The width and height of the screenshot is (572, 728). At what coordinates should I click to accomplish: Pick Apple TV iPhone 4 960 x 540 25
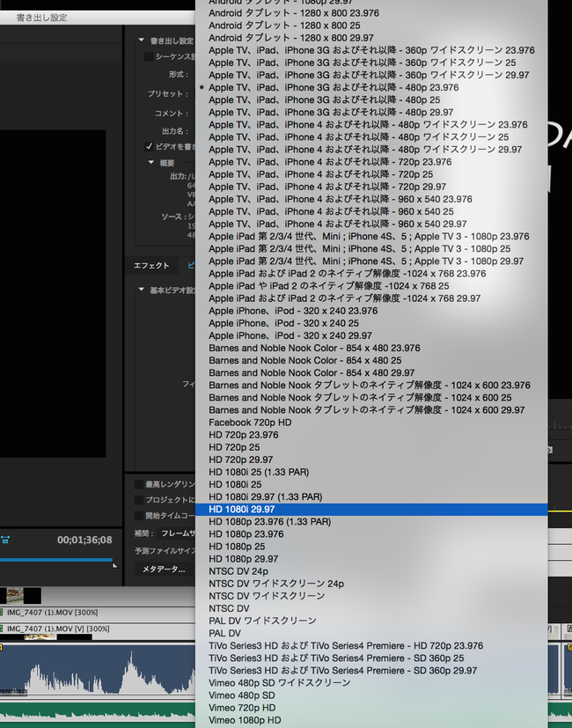pos(371,212)
